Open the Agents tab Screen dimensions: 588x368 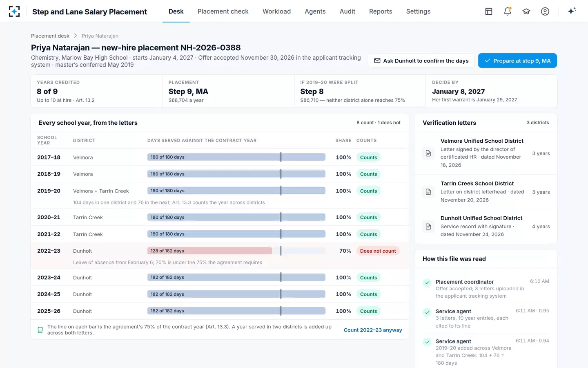(x=315, y=11)
